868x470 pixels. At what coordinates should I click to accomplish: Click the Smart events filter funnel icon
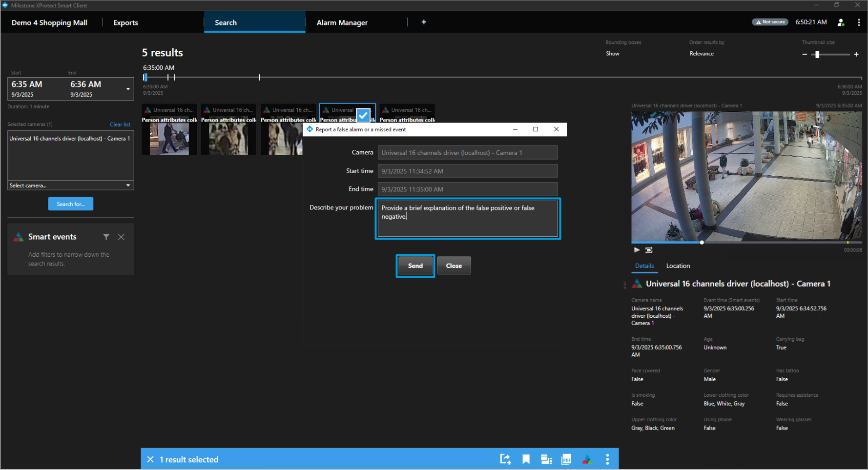[x=106, y=237]
